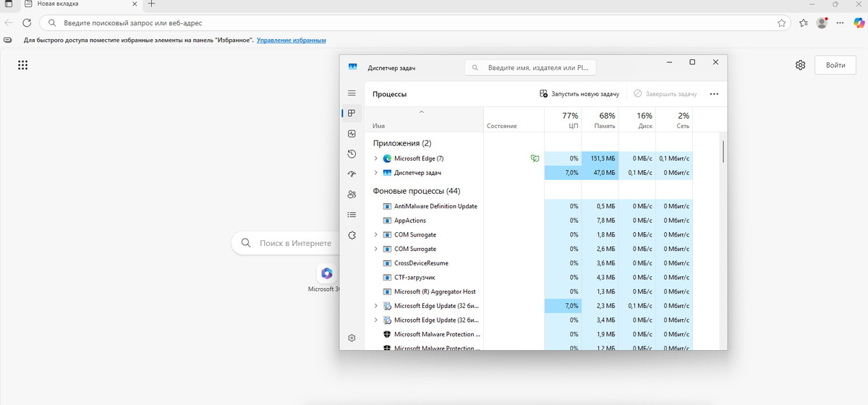This screenshot has height=405, width=868.
Task: Sort processes by Память column
Action: click(600, 120)
